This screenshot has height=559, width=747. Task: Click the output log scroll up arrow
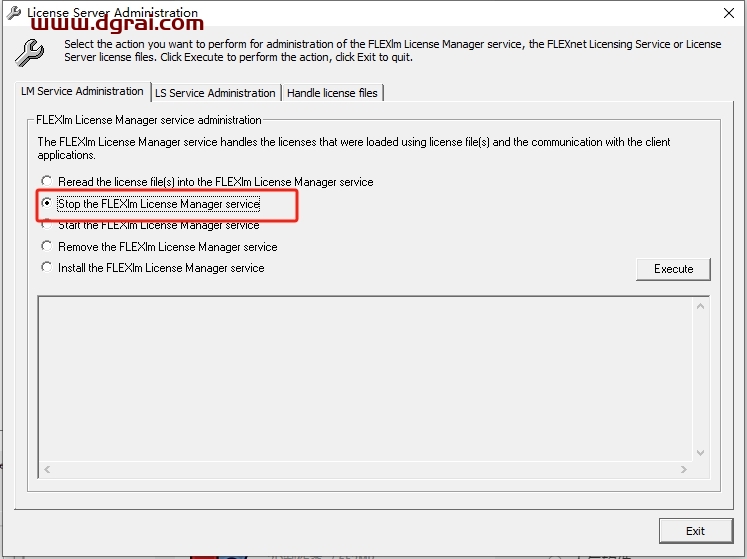[700, 306]
